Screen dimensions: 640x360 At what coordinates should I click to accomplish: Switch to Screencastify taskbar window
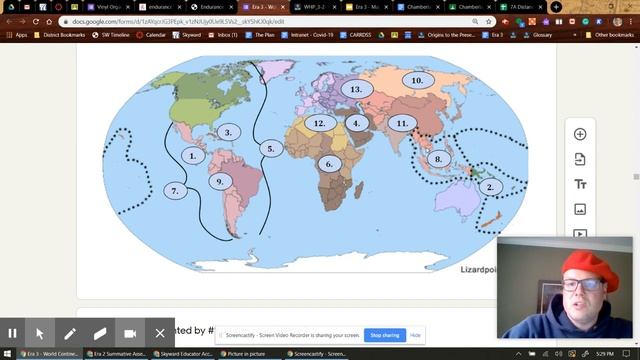click(316, 354)
